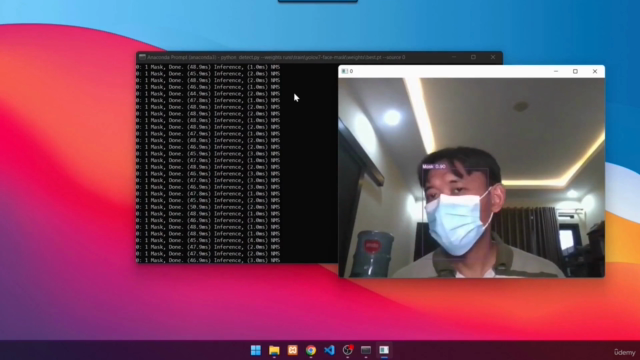Switch to the Anaconda Prompt taskbar icon

(366, 350)
